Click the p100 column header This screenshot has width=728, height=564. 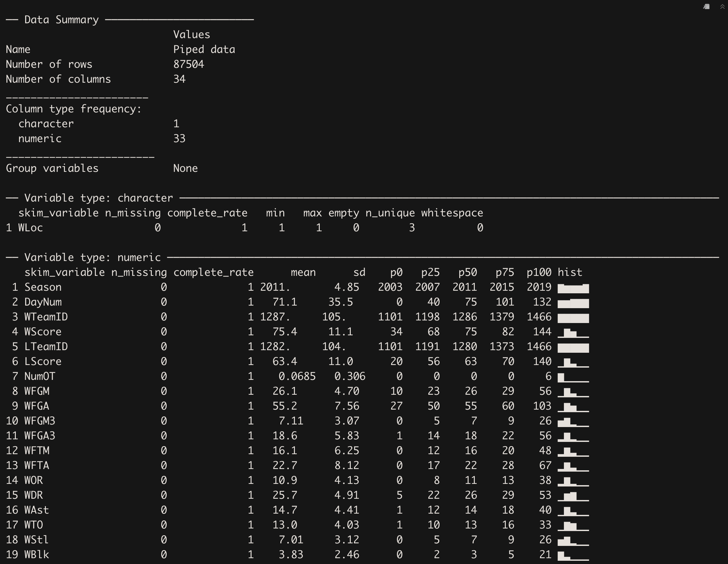[x=539, y=272]
